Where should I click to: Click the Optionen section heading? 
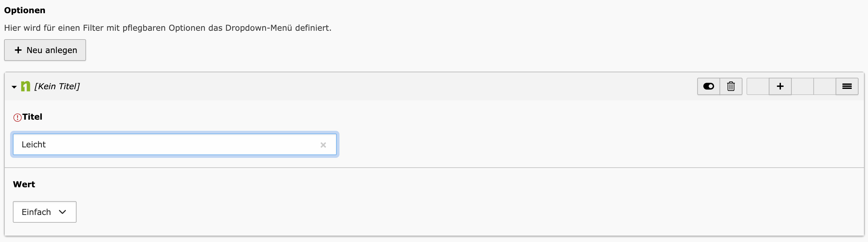[25, 10]
